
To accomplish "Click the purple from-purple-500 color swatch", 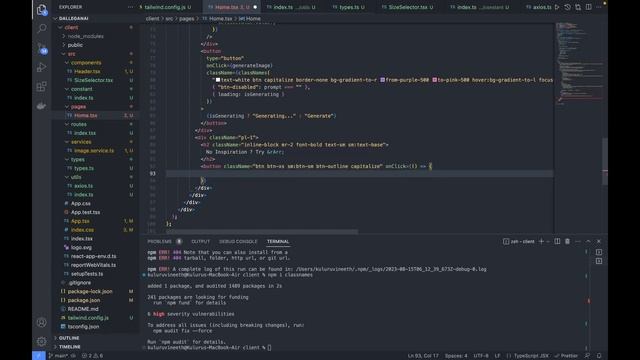I will click(382, 80).
